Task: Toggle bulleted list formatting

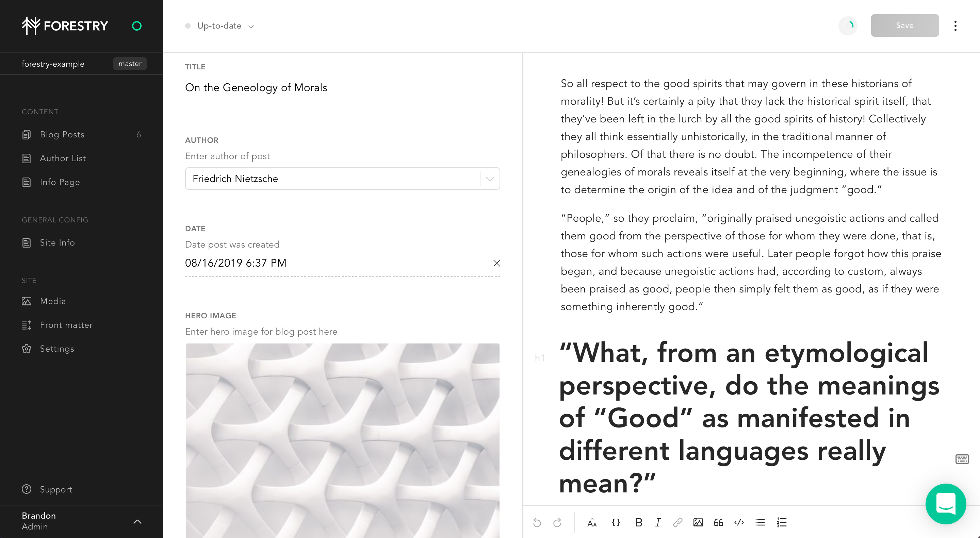Action: point(760,522)
